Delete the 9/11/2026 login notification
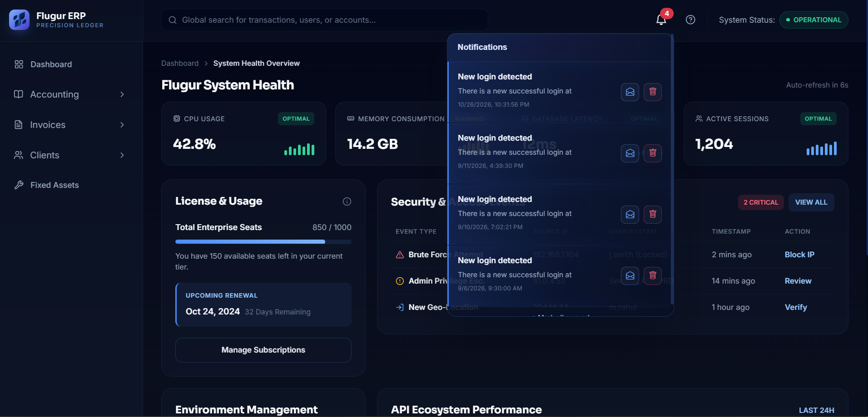Image resolution: width=868 pixels, height=417 pixels. [x=653, y=153]
